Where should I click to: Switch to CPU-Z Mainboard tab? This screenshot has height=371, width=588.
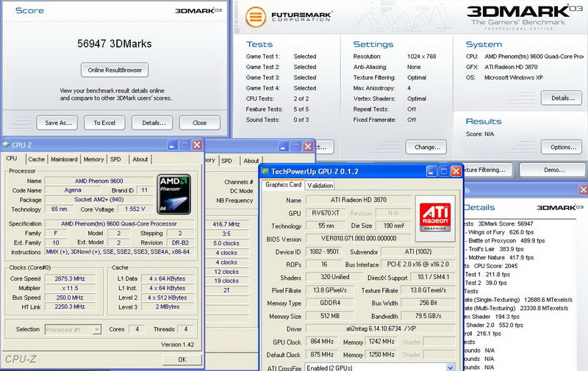pos(64,159)
